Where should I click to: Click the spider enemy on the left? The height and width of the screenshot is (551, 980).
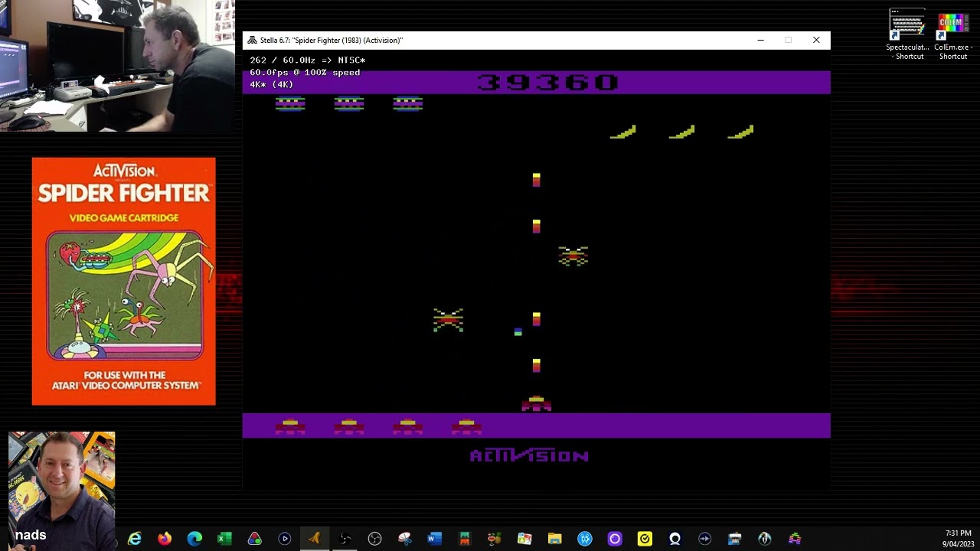coord(448,320)
